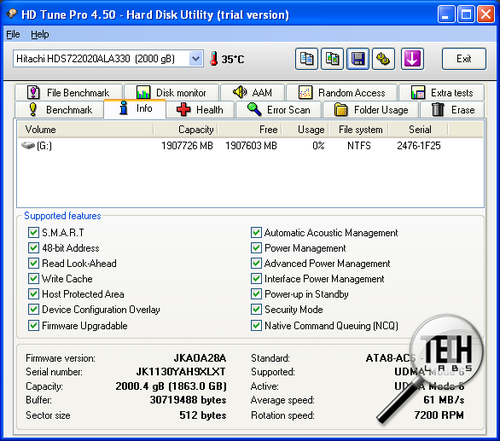The image size is (500, 441).
Task: Click firmware version value JKAOA28A
Action: pyautogui.click(x=200, y=358)
